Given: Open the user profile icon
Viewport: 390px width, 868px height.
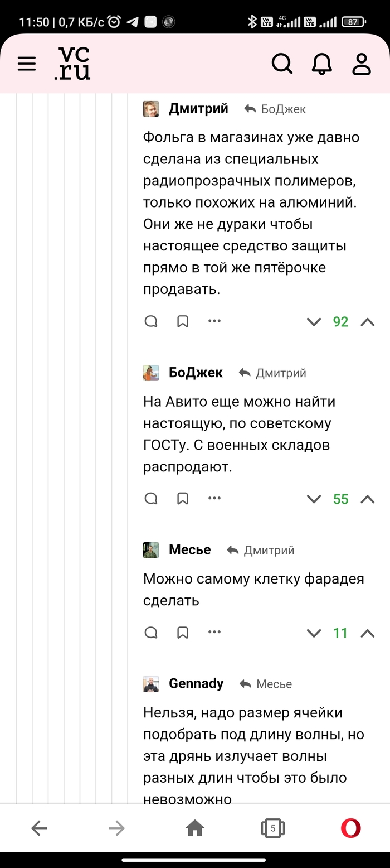Looking at the screenshot, I should 362,64.
